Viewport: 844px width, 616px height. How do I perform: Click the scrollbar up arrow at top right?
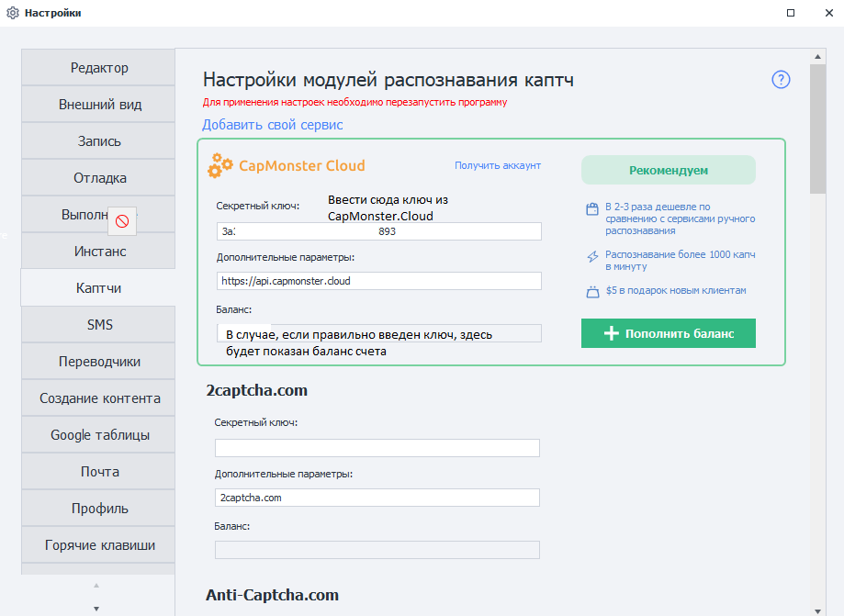pyautogui.click(x=817, y=57)
